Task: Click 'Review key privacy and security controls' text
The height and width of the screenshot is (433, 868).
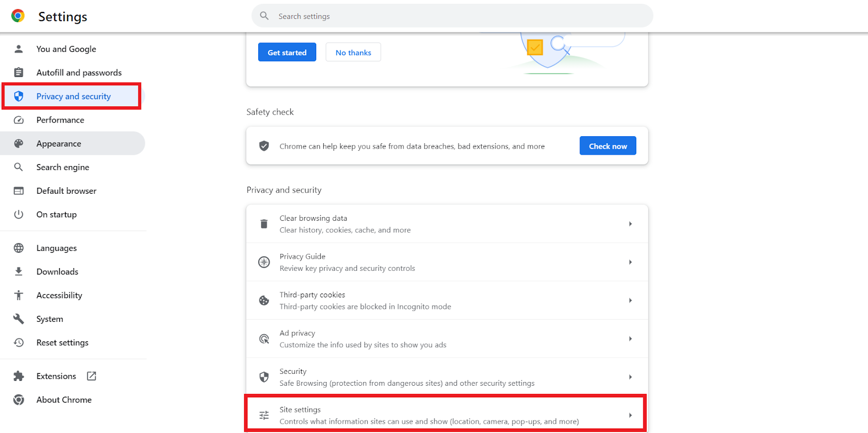Action: pos(347,268)
